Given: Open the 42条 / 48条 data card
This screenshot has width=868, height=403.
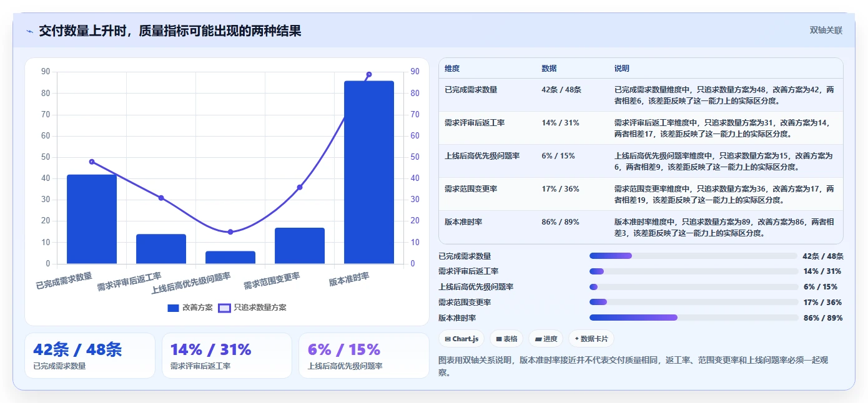Looking at the screenshot, I should tap(90, 356).
